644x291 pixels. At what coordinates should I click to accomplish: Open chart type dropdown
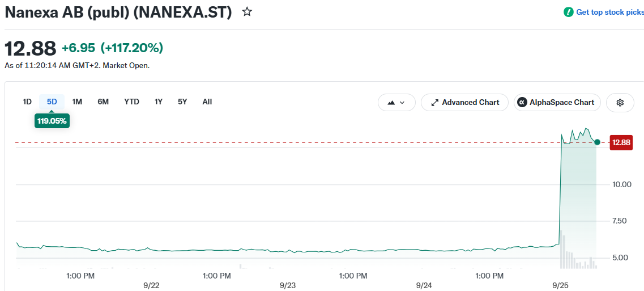coord(396,103)
